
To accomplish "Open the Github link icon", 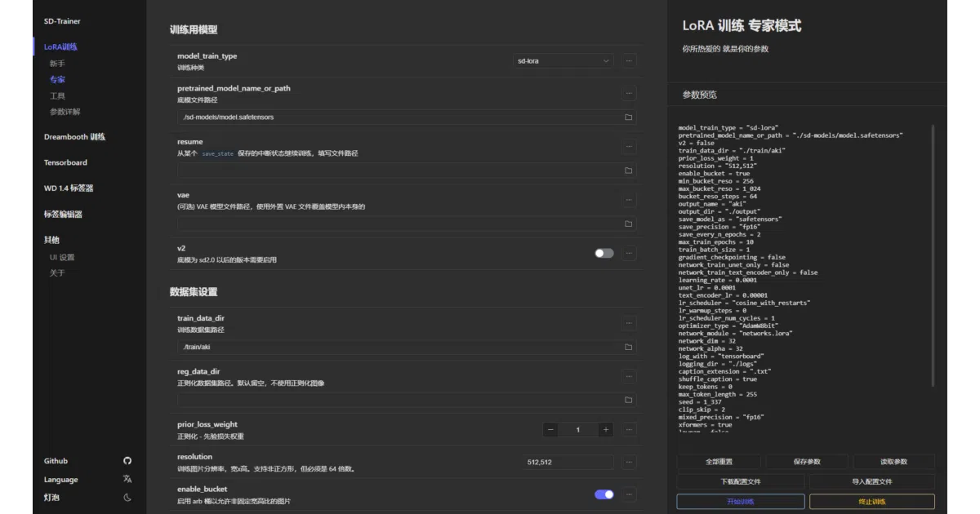I will pos(127,461).
